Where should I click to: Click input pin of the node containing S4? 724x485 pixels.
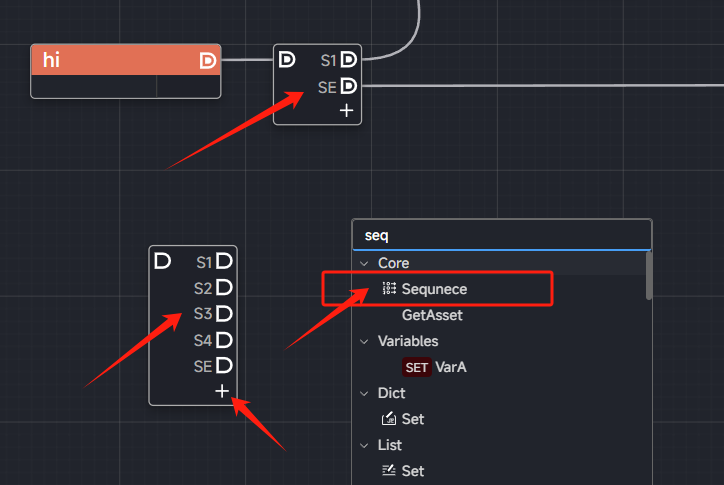pos(163,261)
